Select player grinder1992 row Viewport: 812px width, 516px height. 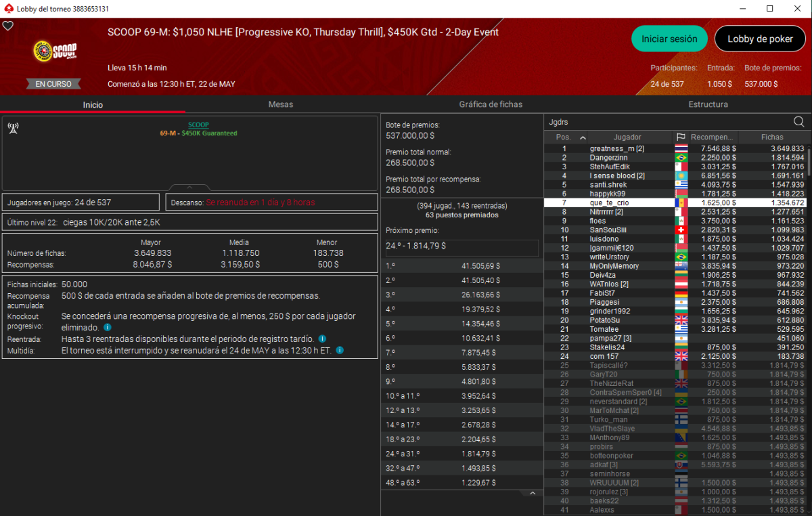point(675,311)
